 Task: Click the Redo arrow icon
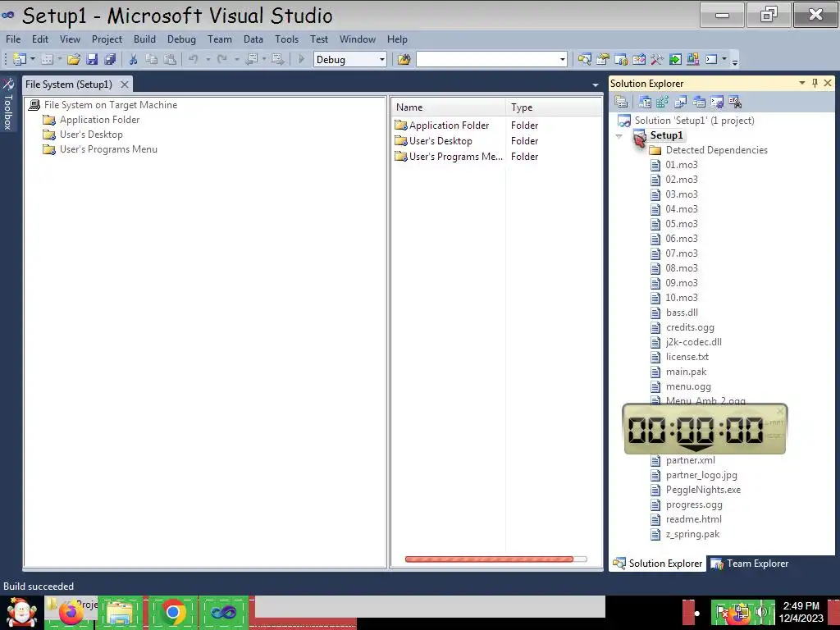click(221, 59)
